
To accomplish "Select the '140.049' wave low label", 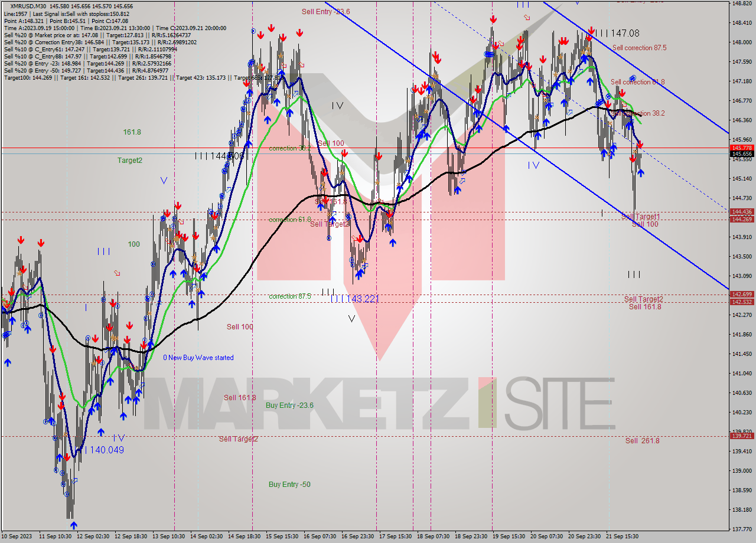I will coord(107,450).
